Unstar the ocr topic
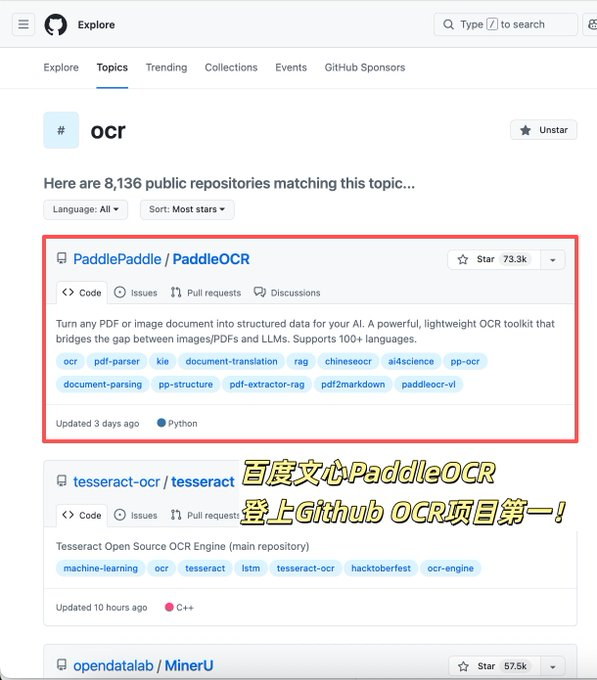The image size is (597, 680). (544, 130)
